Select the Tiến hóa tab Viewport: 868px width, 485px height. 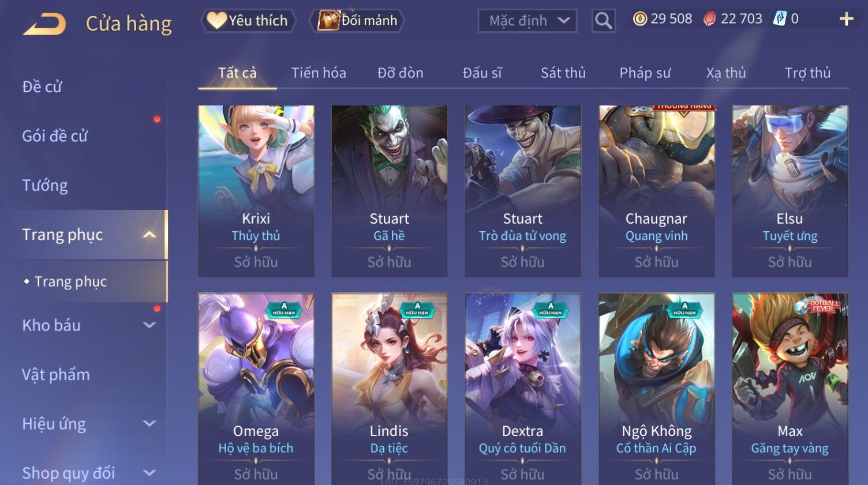319,73
